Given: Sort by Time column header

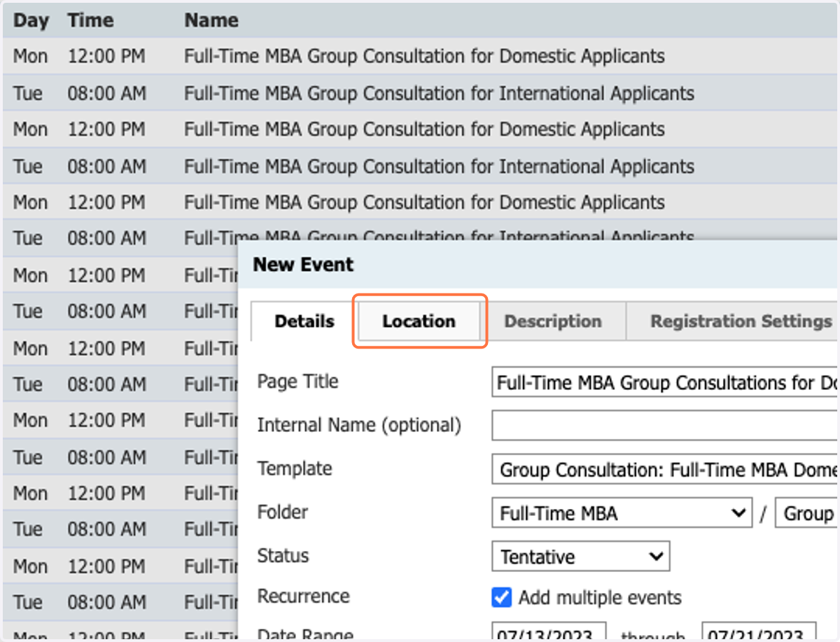Looking at the screenshot, I should (x=90, y=20).
